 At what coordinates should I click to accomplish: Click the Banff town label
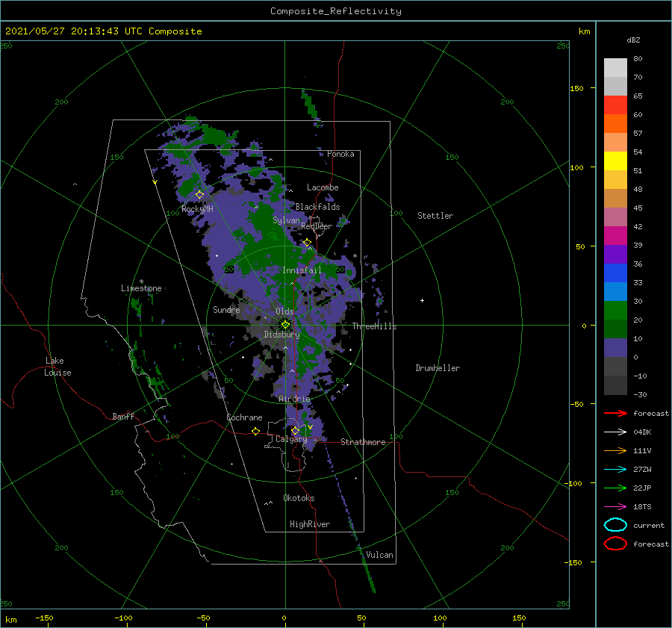point(123,416)
